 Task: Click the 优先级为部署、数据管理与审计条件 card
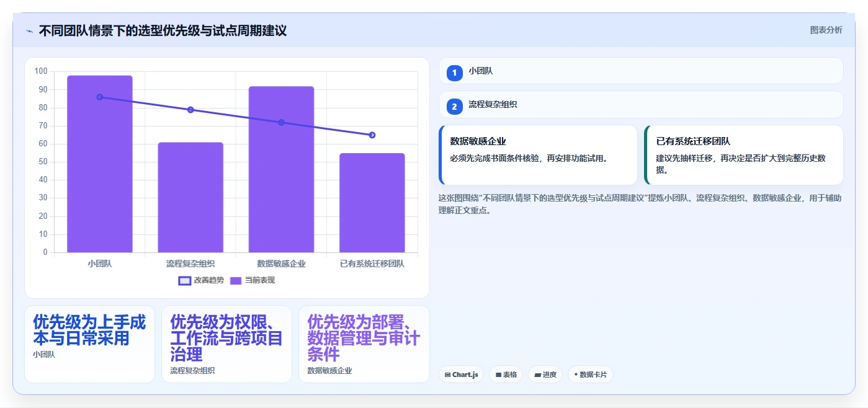[x=364, y=344]
